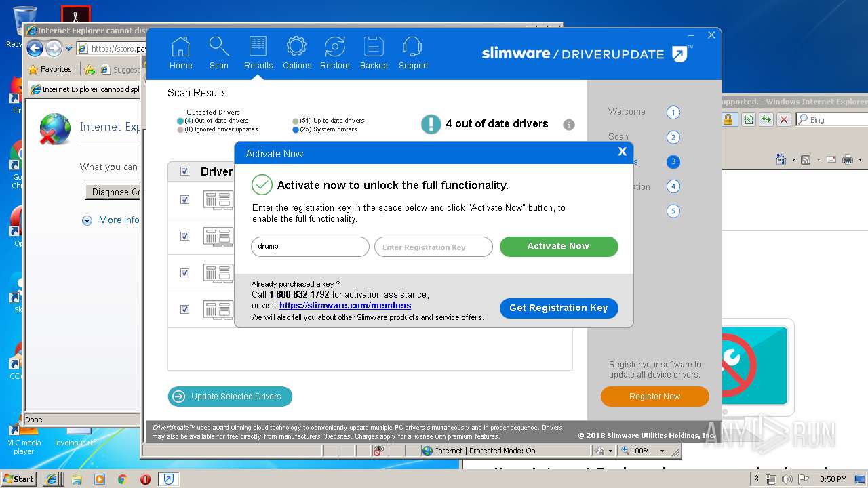Image resolution: width=868 pixels, height=488 pixels.
Task: Open the Home tab in DriverUpdate
Action: 181,53
